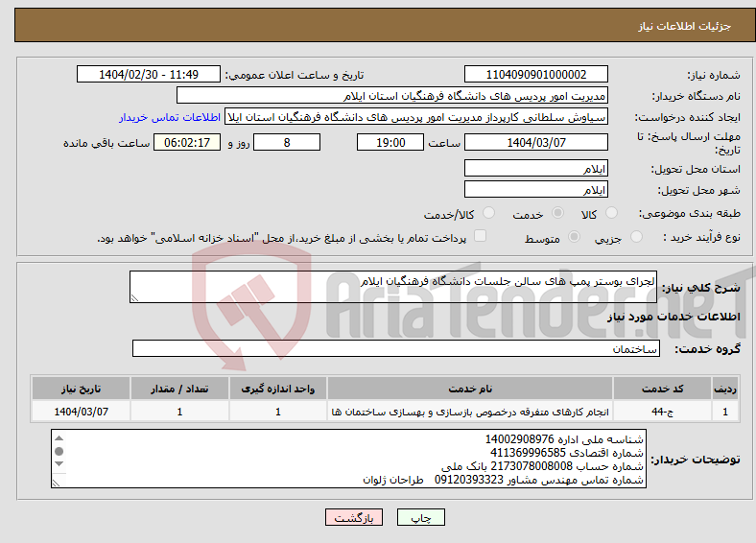Click the اطلاعات خدمات مورد نیاز heading
This screenshot has height=543, width=756.
click(x=673, y=317)
